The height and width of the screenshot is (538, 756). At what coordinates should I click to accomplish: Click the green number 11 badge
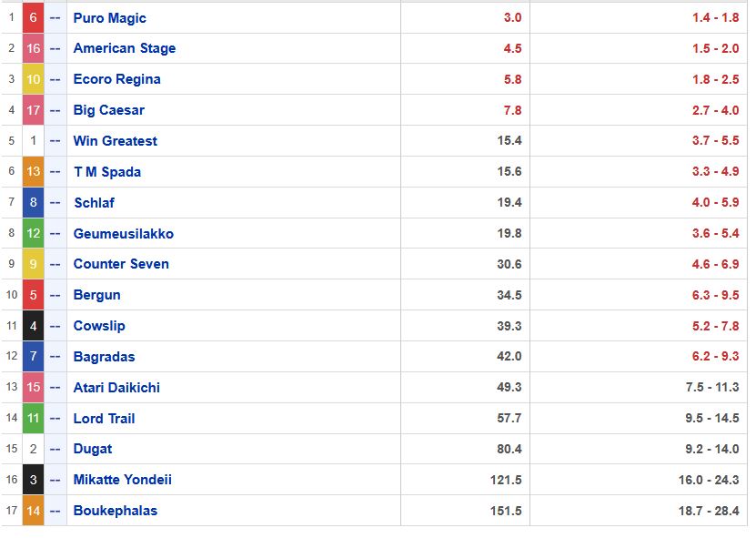tap(34, 419)
